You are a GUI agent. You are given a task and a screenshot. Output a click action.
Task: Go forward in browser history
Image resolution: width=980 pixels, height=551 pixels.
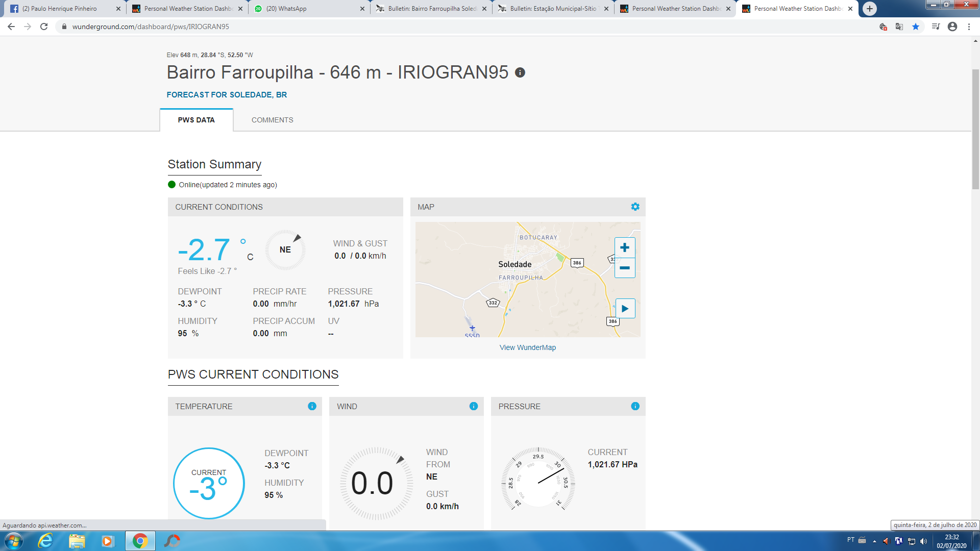point(28,27)
